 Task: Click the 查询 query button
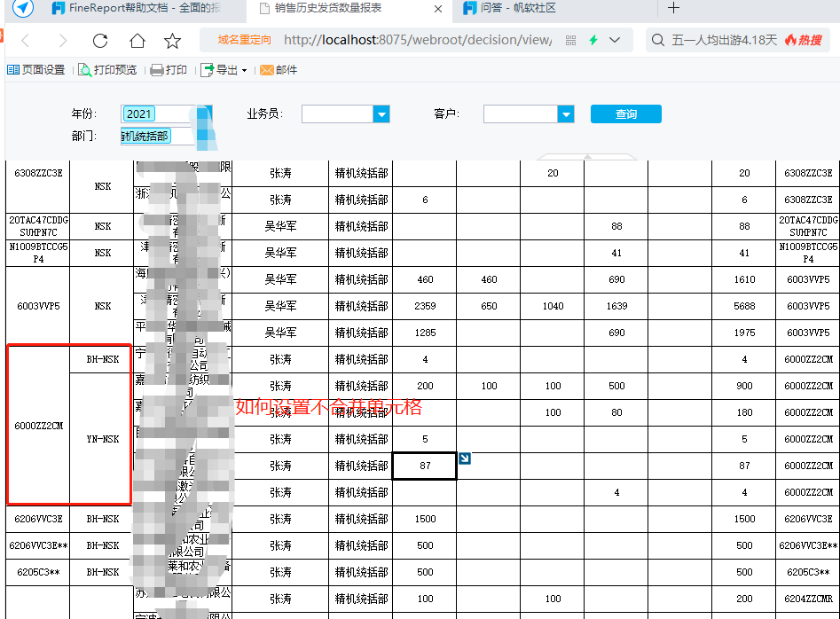625,114
